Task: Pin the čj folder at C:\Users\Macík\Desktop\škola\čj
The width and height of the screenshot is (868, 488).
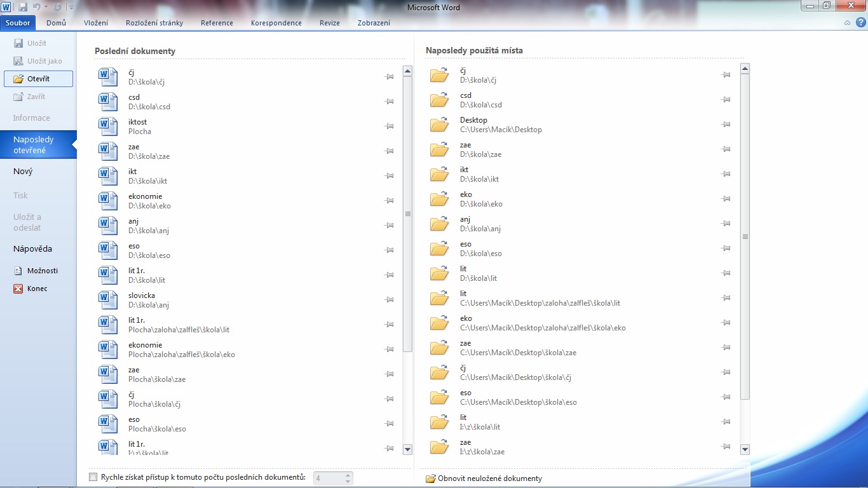Action: coord(726,372)
